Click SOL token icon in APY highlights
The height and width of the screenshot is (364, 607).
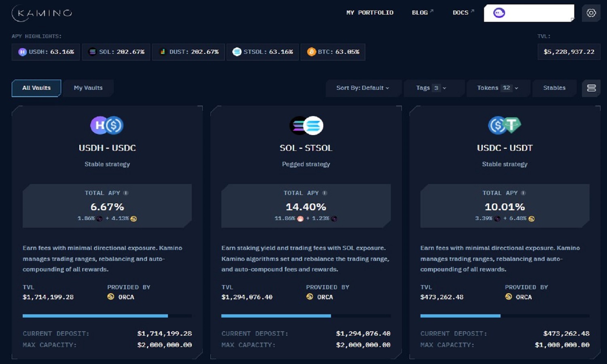tap(93, 52)
